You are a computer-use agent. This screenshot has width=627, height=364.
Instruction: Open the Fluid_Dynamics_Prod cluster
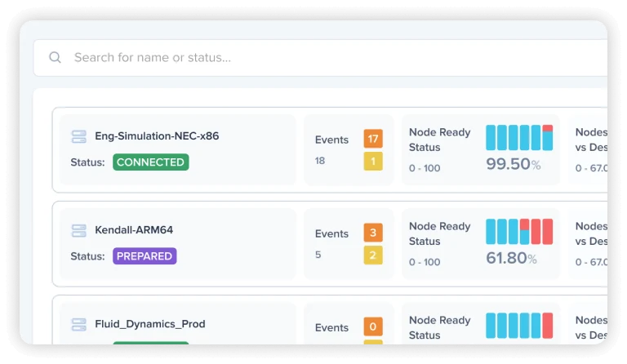[150, 324]
